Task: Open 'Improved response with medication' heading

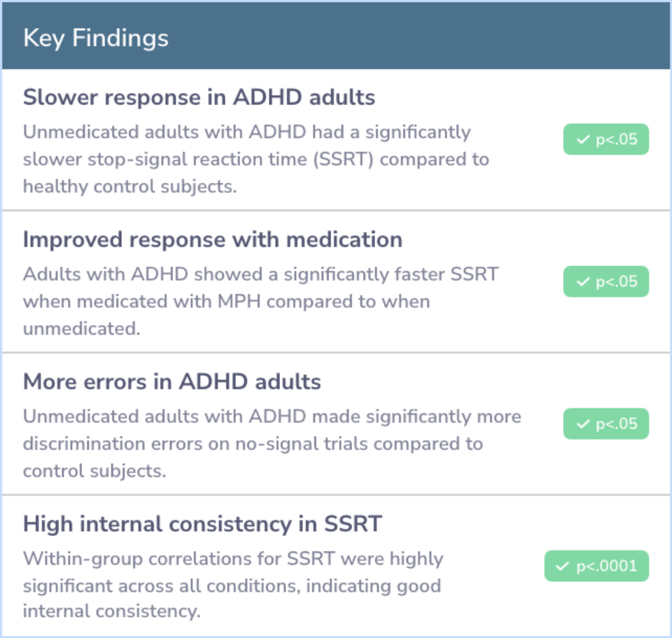Action: [x=213, y=240]
